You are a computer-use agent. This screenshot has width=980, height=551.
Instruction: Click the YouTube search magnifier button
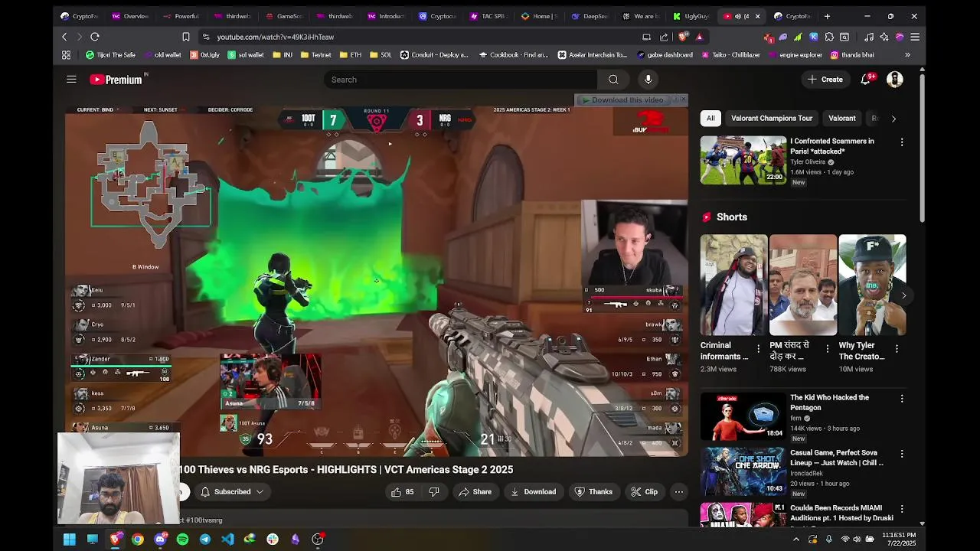point(613,80)
